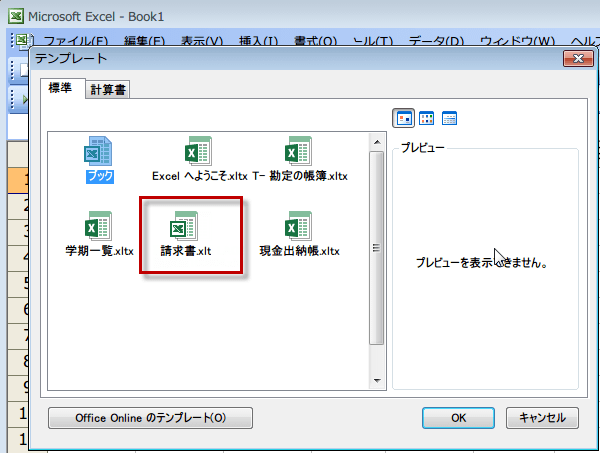This screenshot has height=453, width=600.
Task: Switch to list view mode
Action: (427, 118)
